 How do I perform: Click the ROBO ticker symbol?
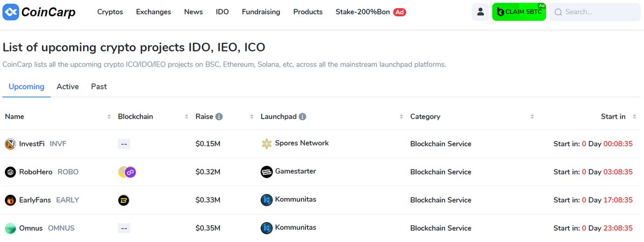click(x=68, y=172)
